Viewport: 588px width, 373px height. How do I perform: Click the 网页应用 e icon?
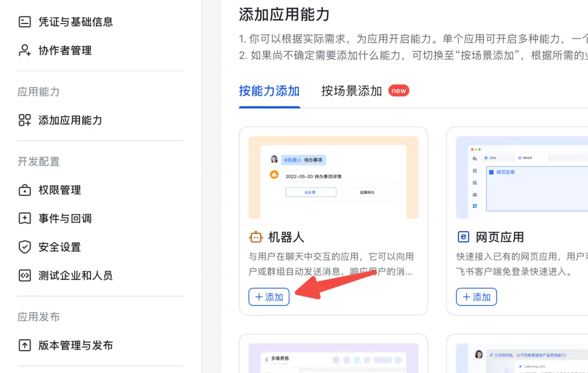click(x=463, y=237)
